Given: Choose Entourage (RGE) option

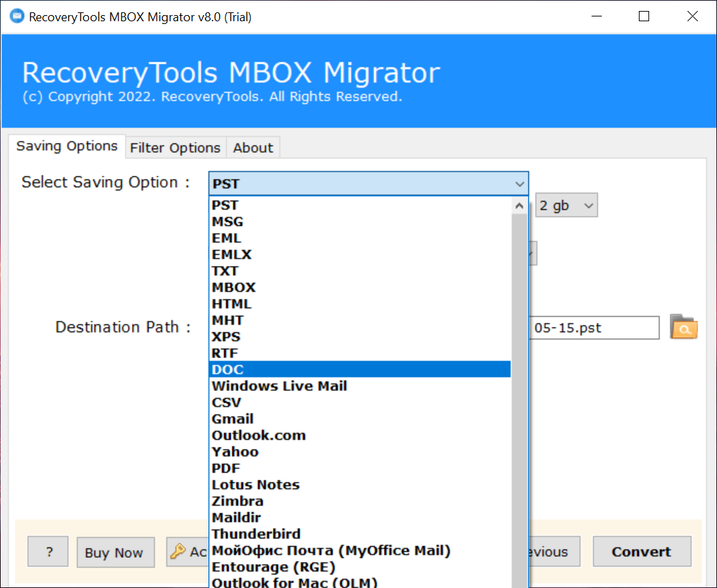Looking at the screenshot, I should (360, 567).
